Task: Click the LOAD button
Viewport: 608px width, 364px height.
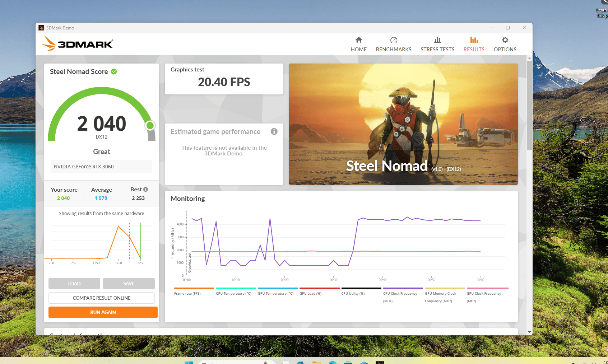Action: point(74,284)
